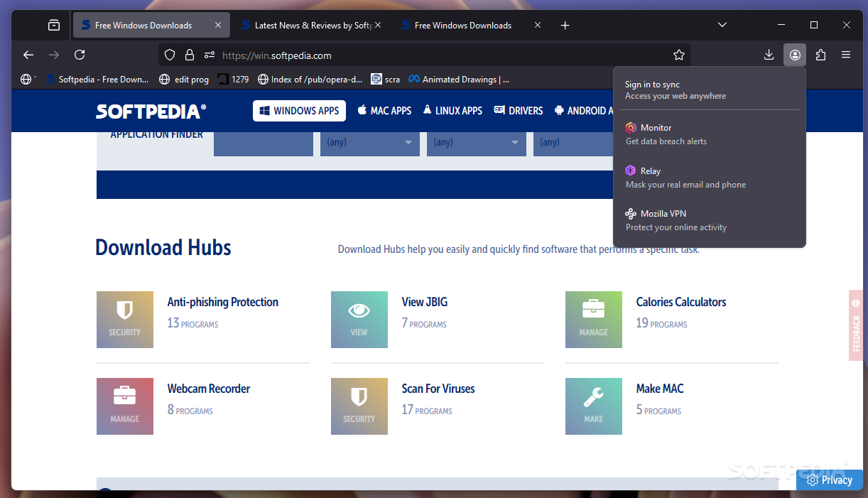This screenshot has width=868, height=498.
Task: Open Index of /pub/opera-d... bookmark
Action: point(310,80)
